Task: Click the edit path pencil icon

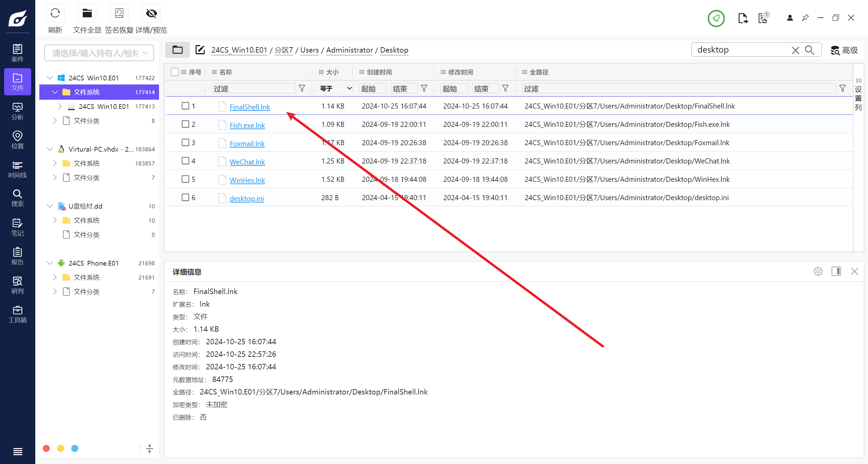Action: click(x=200, y=50)
